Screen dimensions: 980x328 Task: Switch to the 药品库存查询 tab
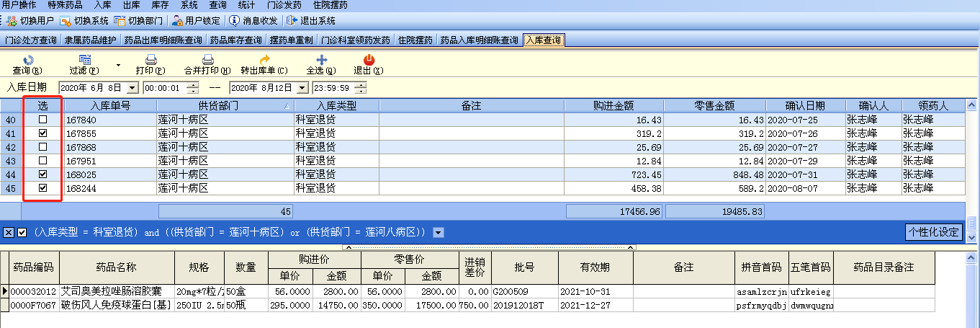pos(236,40)
